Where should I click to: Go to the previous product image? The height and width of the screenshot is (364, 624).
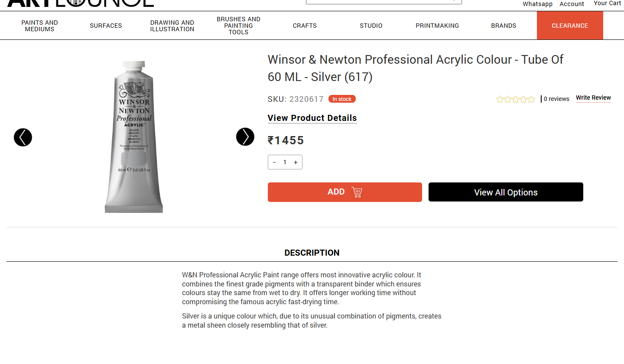(23, 137)
